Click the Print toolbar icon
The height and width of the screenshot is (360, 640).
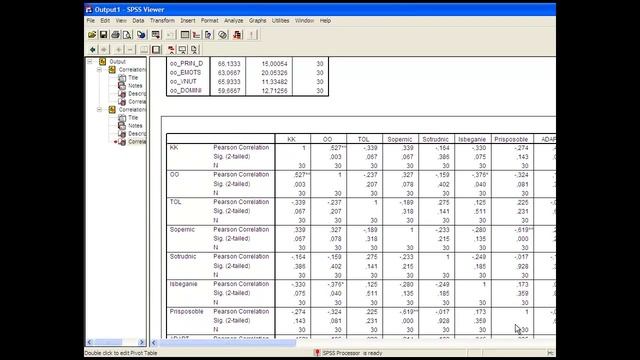click(116, 35)
